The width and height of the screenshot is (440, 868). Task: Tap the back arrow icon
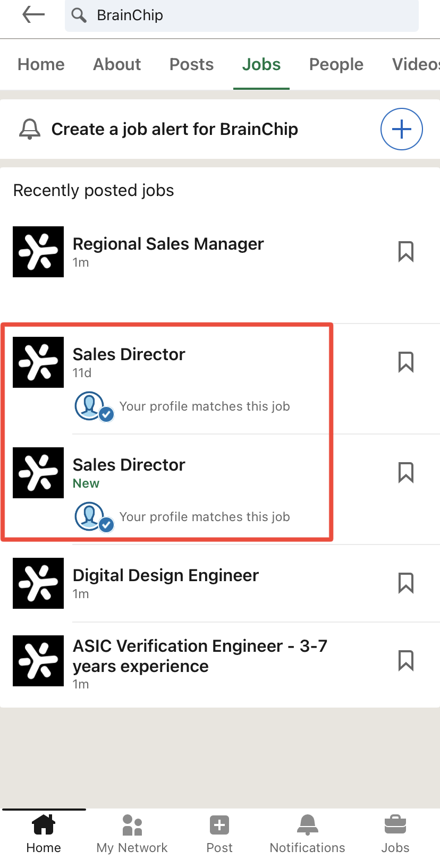coord(33,15)
